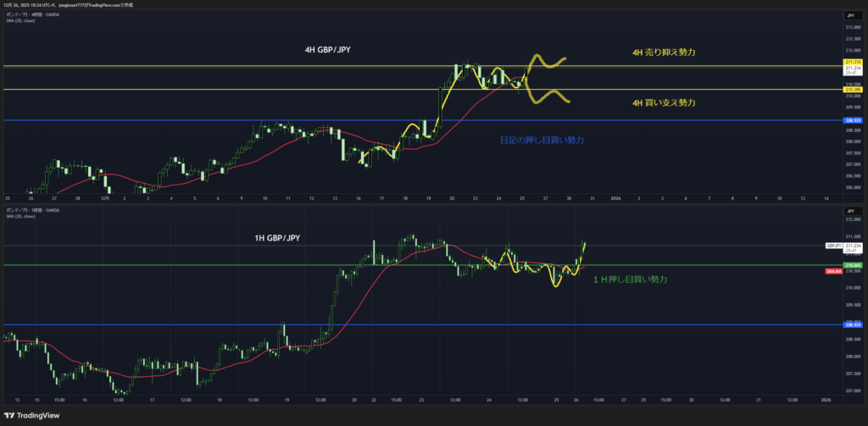Click the top chart symbol title ポンド/円
The image size is (868, 426).
pyautogui.click(x=15, y=14)
